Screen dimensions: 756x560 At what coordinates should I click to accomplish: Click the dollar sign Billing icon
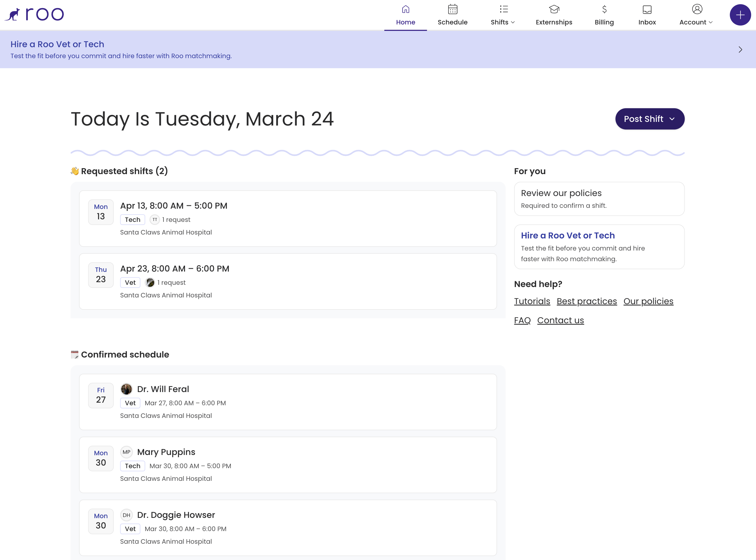tap(604, 9)
